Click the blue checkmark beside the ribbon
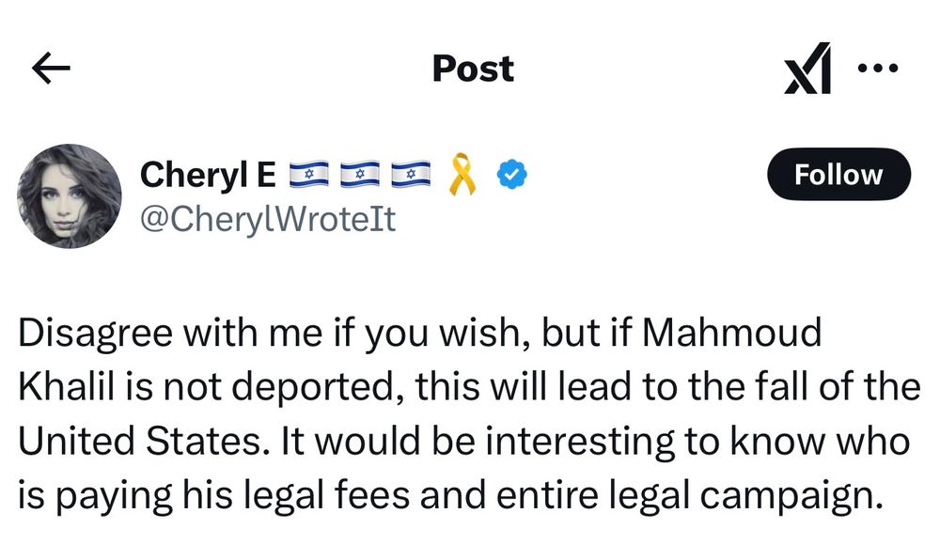This screenshot has width=940, height=560. (x=510, y=172)
